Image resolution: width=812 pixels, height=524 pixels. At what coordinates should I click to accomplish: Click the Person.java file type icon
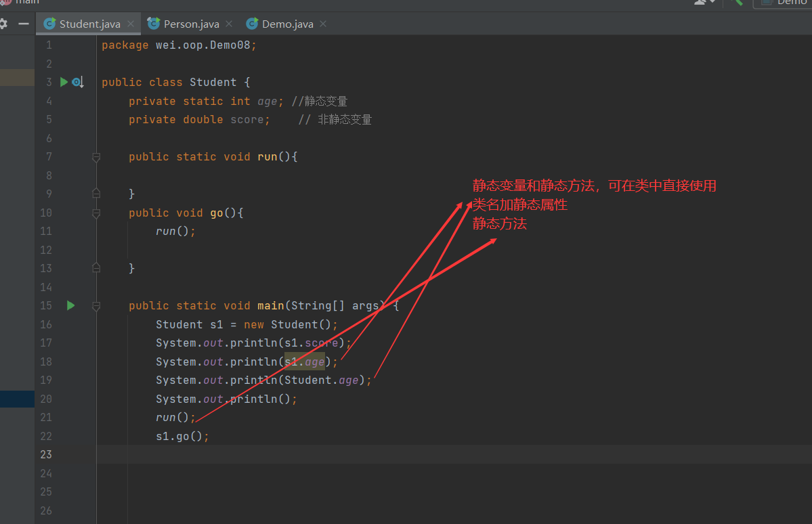[x=153, y=24]
